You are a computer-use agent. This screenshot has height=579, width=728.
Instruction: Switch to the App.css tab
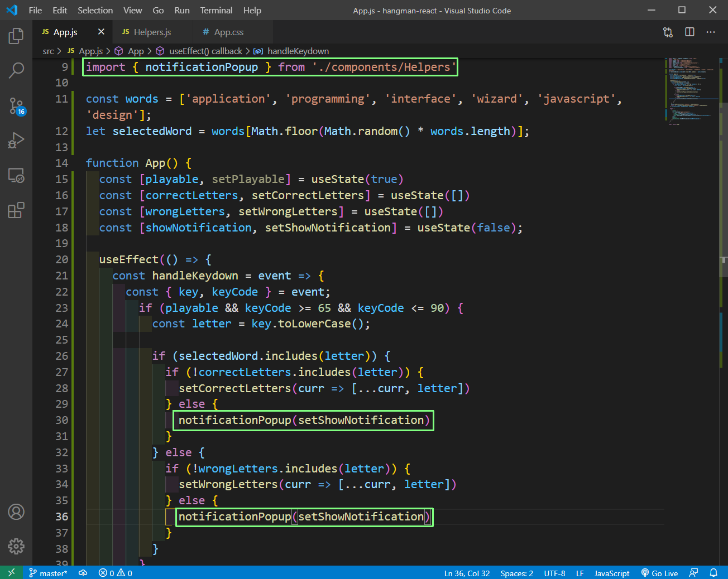229,32
